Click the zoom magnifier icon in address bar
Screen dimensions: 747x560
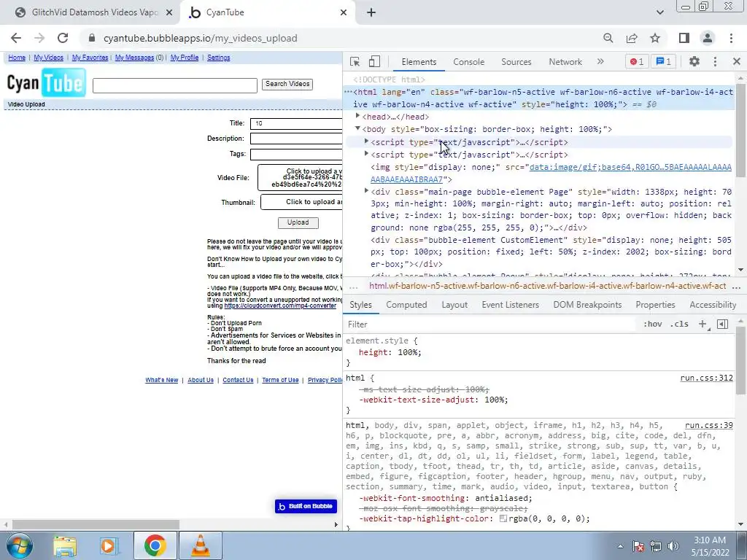click(x=608, y=38)
